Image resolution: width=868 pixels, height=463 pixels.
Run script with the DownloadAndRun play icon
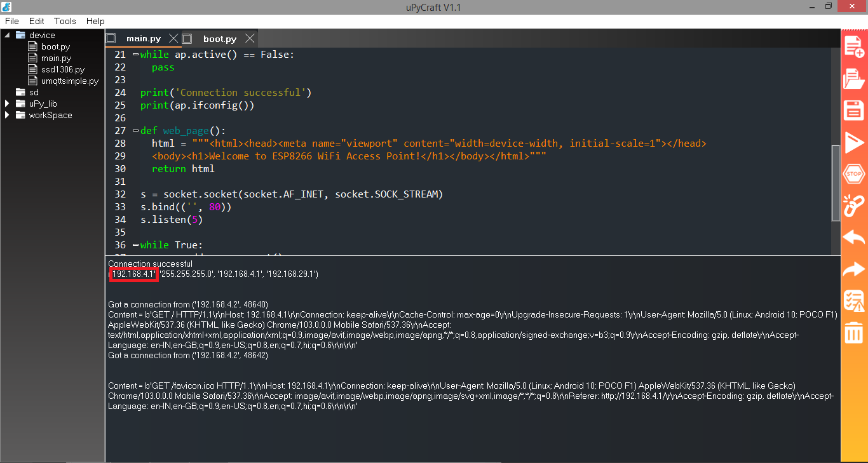[x=853, y=142]
